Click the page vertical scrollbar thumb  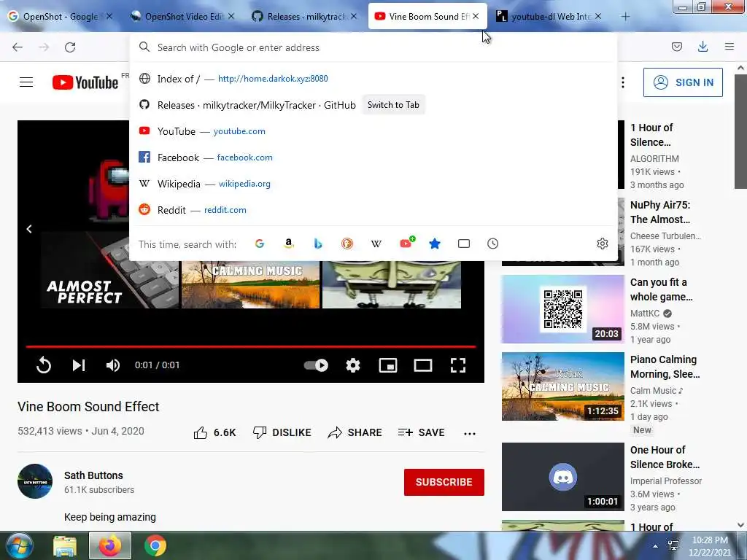pos(740,131)
